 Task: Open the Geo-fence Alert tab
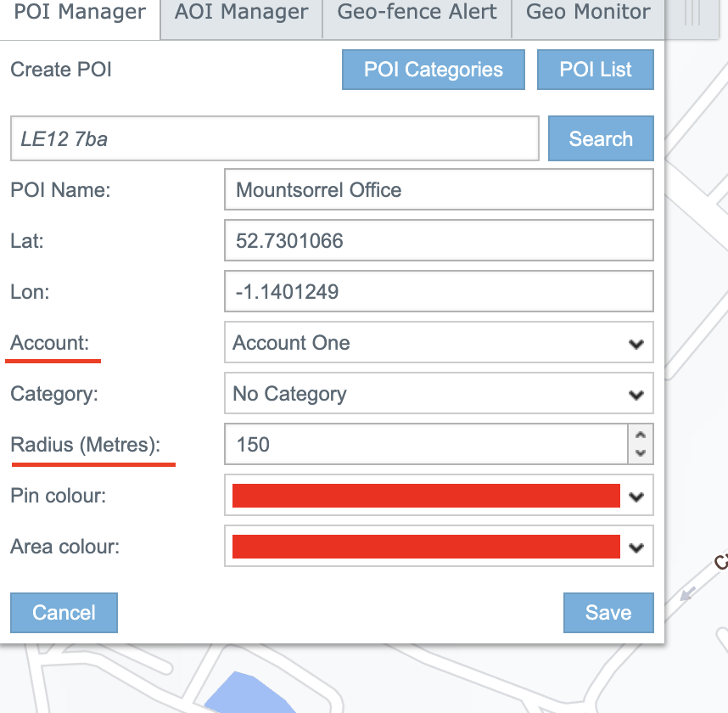[x=417, y=13]
